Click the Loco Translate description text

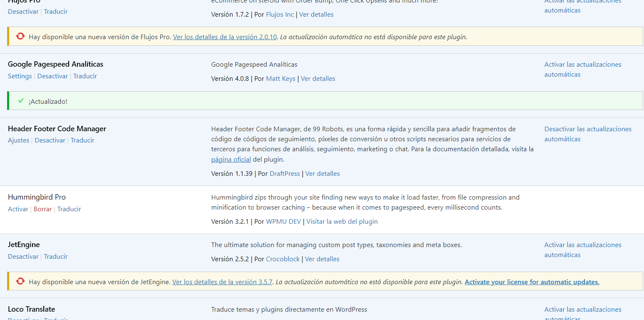pyautogui.click(x=289, y=309)
